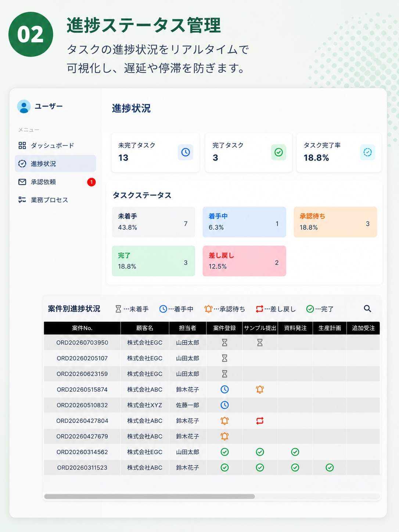Open the 承認依頼 menu item

point(55,182)
